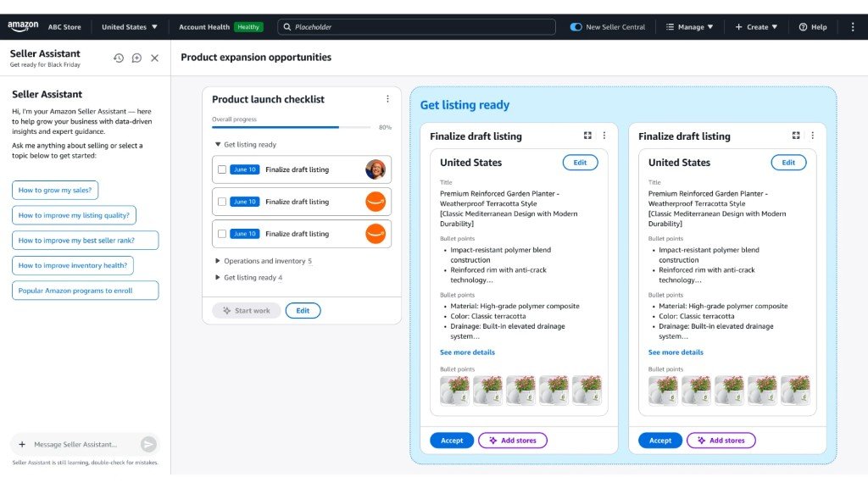
Task: Select 'How to improve inventory health?' suggestion
Action: click(x=73, y=265)
